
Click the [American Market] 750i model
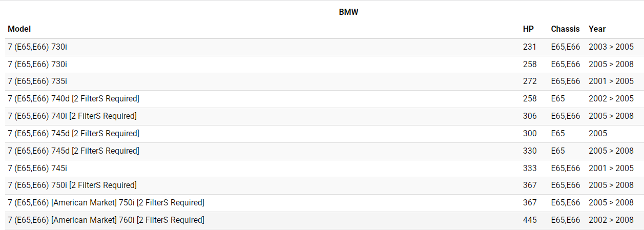(106, 203)
